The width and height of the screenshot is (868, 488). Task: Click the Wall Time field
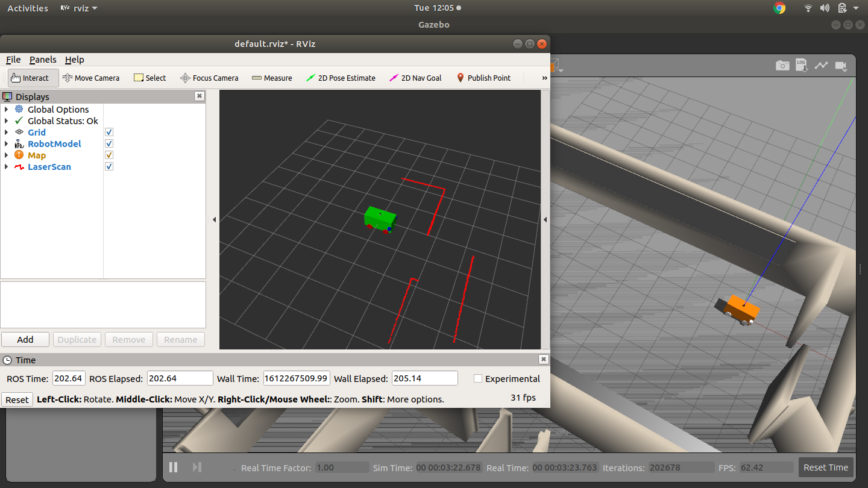pyautogui.click(x=297, y=378)
